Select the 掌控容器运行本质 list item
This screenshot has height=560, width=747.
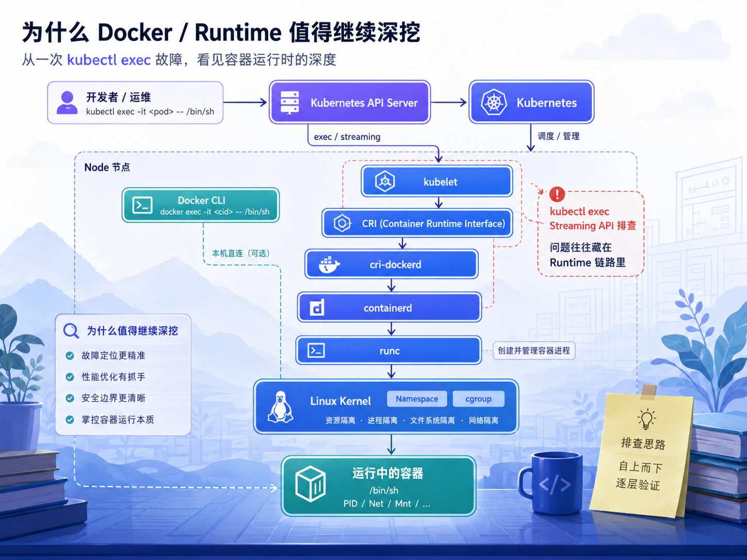click(118, 420)
